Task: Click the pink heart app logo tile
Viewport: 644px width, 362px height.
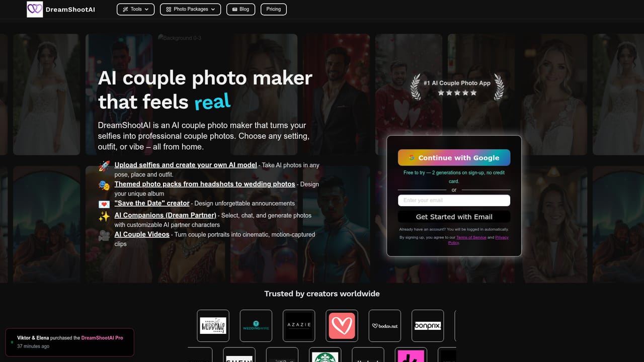Action: coord(342,326)
